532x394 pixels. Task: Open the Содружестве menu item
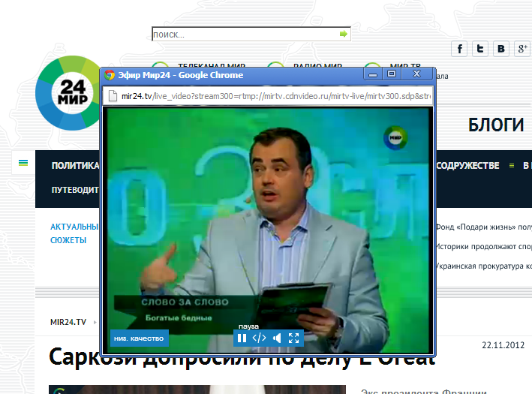tap(467, 166)
